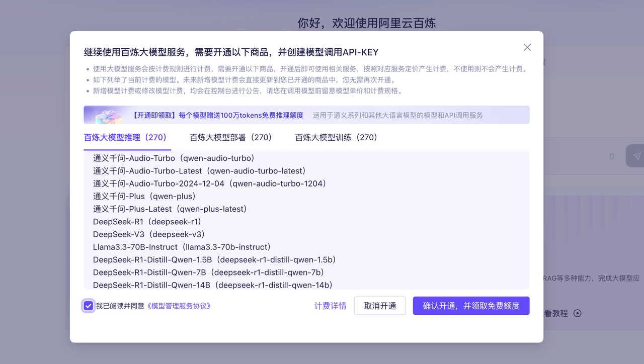Uncheck the 我已阅读并同意 agreement checkbox

click(88, 306)
